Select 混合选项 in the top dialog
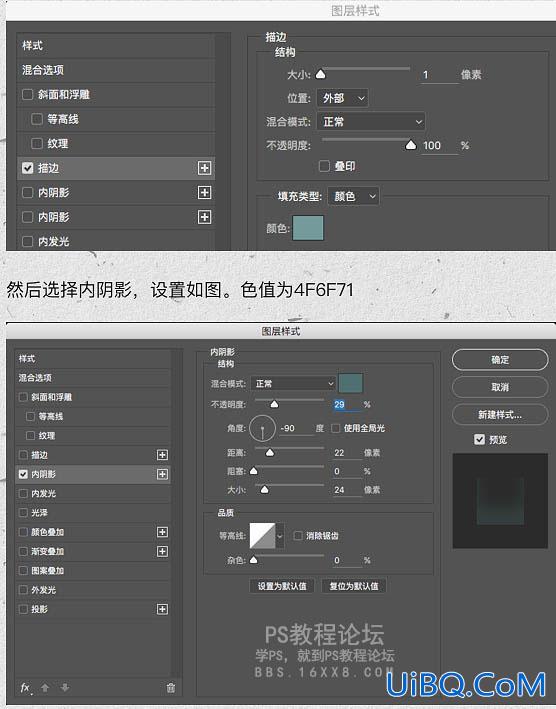This screenshot has height=709, width=556. tap(116, 70)
